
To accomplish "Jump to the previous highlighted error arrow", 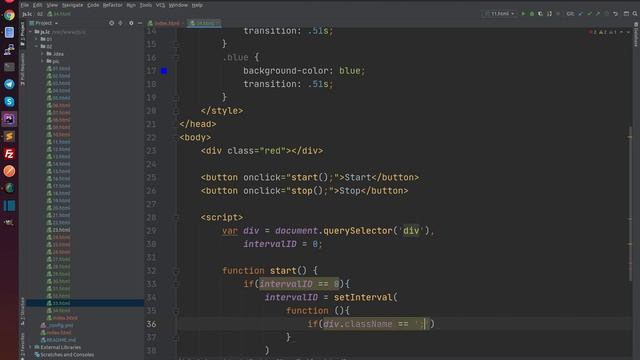I will [x=621, y=32].
